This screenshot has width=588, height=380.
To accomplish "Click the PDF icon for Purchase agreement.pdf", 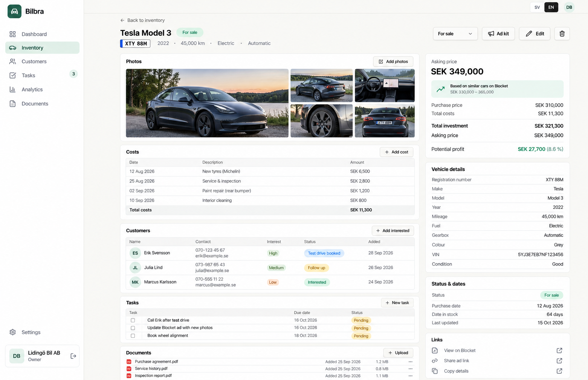I will [x=129, y=362].
